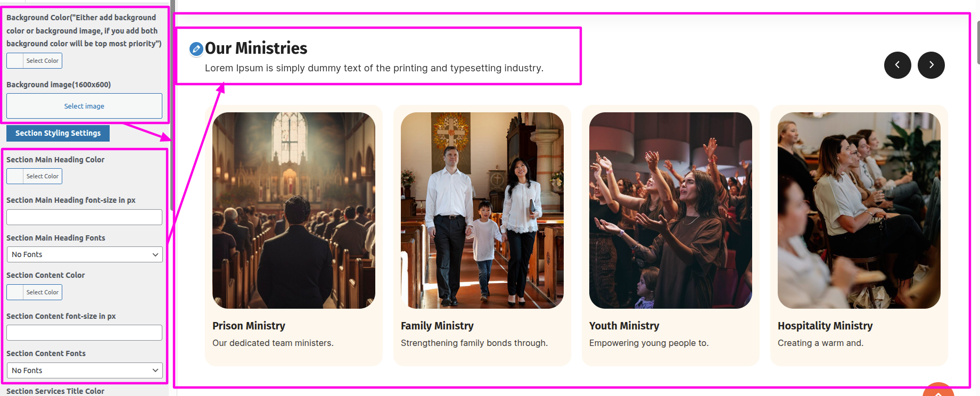Image resolution: width=980 pixels, height=396 pixels.
Task: Select Color for Section Main Heading Color
Action: pos(34,176)
